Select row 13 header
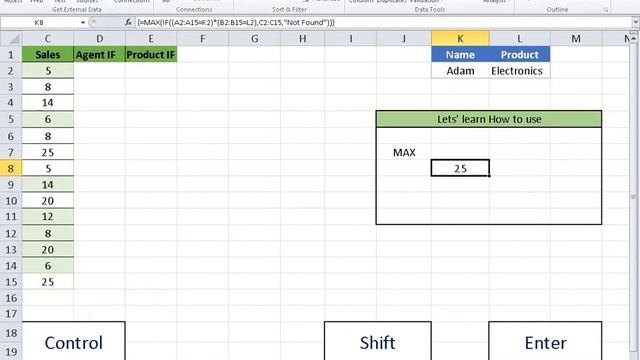 (x=11, y=249)
